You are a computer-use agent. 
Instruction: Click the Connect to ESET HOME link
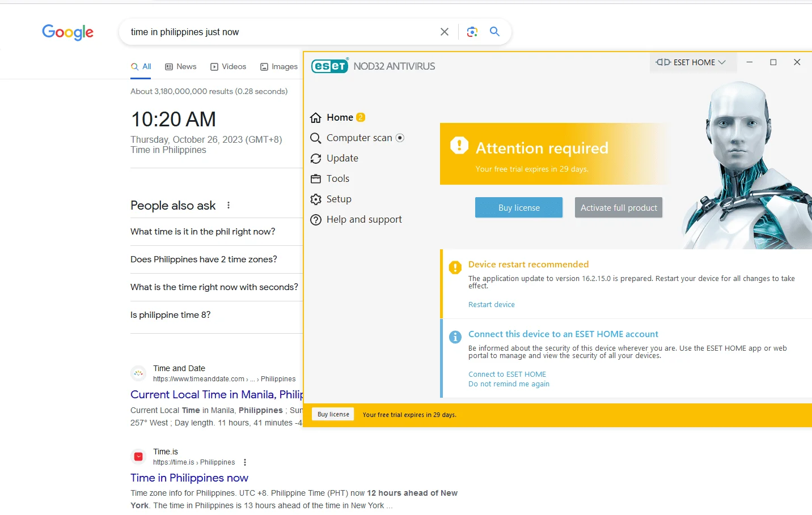pyautogui.click(x=507, y=374)
